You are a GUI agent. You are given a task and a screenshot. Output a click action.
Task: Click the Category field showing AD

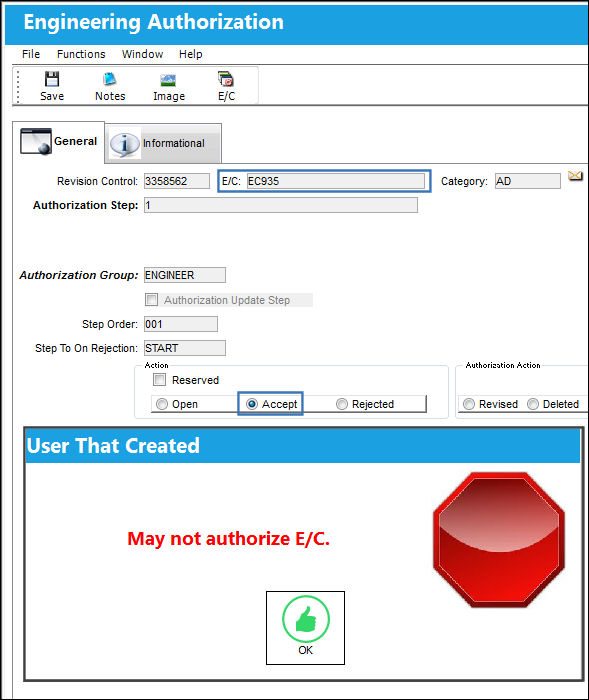[x=528, y=181]
